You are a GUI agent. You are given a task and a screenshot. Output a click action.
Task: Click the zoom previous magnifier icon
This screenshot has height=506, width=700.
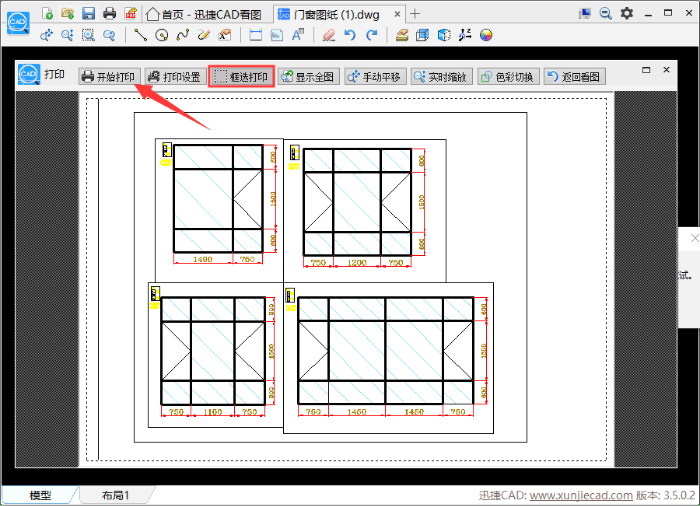[109, 35]
